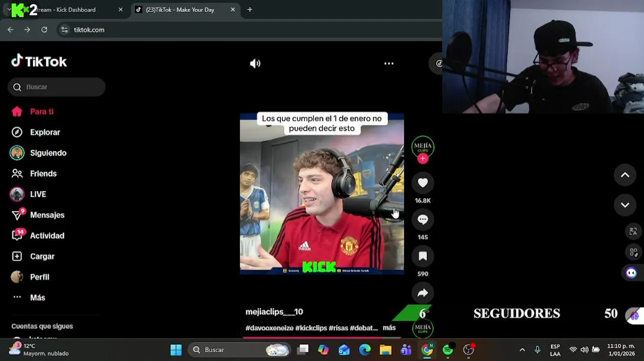Follow creator with the red plus badge
The width and height of the screenshot is (644, 361).
(423, 158)
